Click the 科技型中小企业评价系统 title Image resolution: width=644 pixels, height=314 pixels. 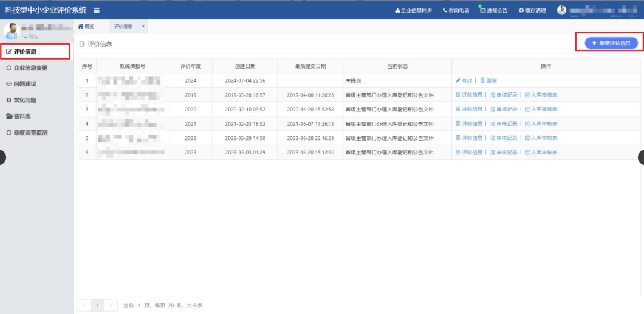(46, 10)
